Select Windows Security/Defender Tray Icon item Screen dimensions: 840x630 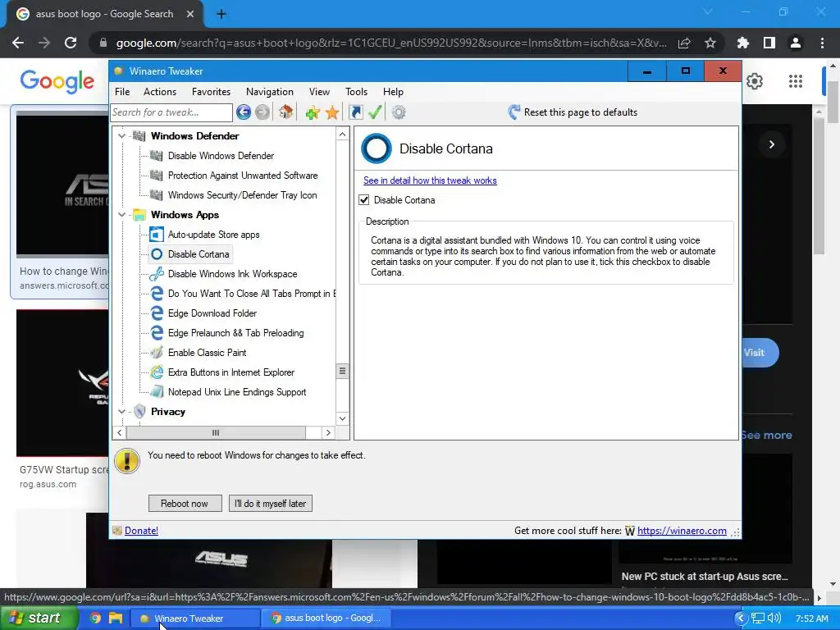(242, 195)
